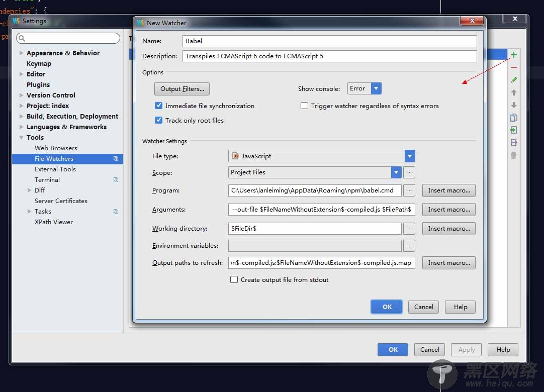Toggle Track only root files checkbox

158,120
